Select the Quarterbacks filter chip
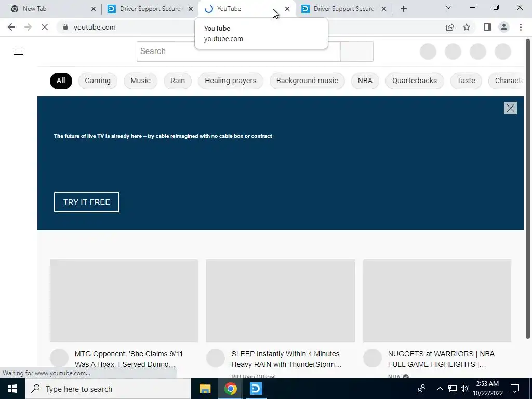Screen dimensions: 532x399 415,81
